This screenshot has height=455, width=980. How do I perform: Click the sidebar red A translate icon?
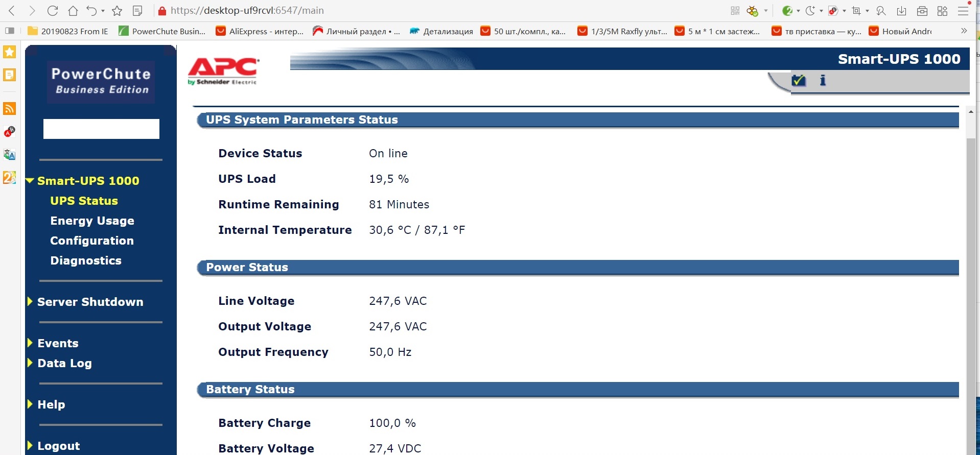pyautogui.click(x=10, y=132)
